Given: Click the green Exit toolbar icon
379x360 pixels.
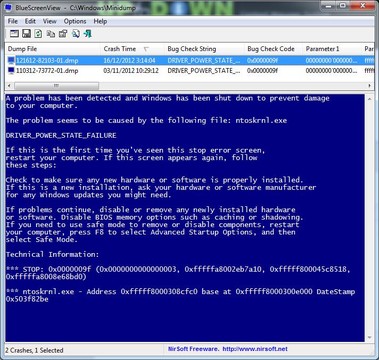Looking at the screenshot, I should pos(87,34).
